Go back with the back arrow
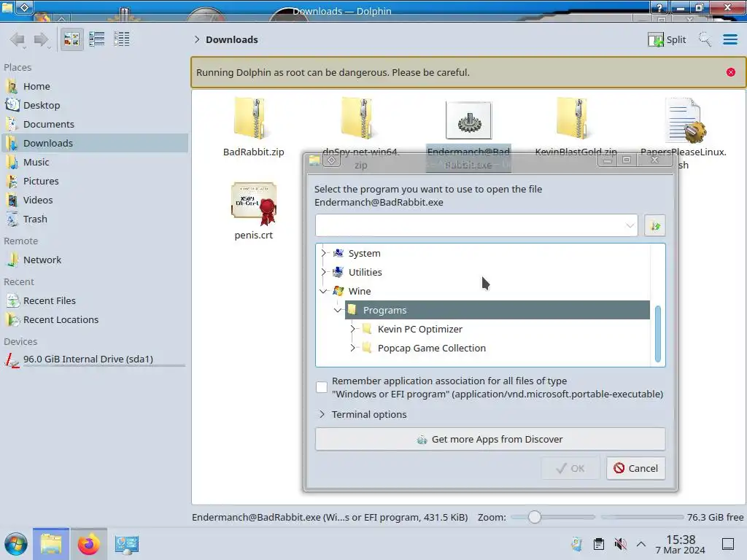The height and width of the screenshot is (560, 747). [18, 39]
